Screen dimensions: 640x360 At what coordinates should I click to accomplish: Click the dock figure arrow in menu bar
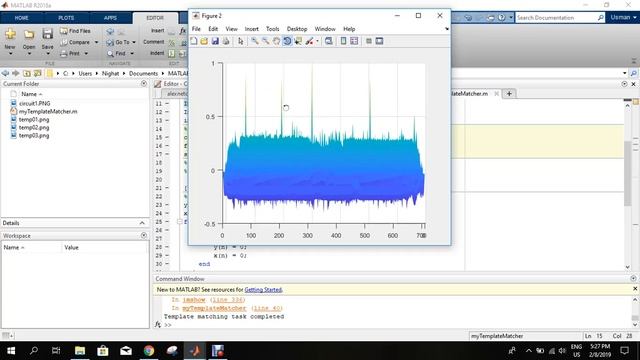(447, 29)
